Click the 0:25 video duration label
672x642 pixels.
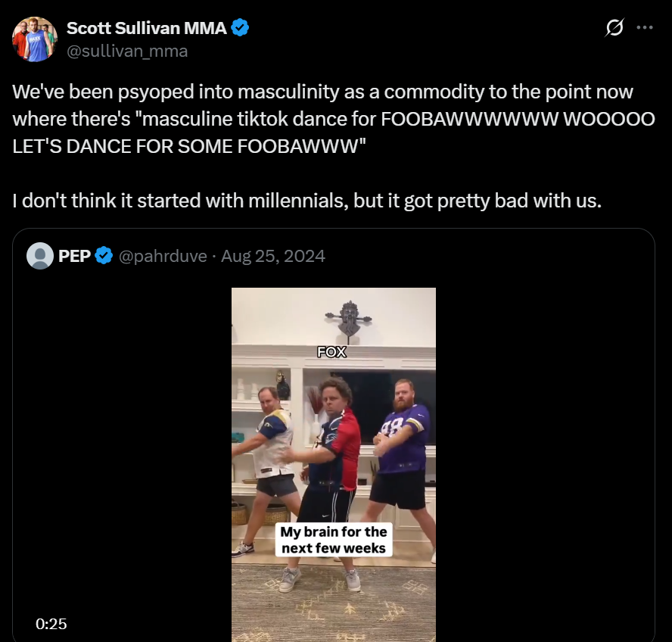51,624
